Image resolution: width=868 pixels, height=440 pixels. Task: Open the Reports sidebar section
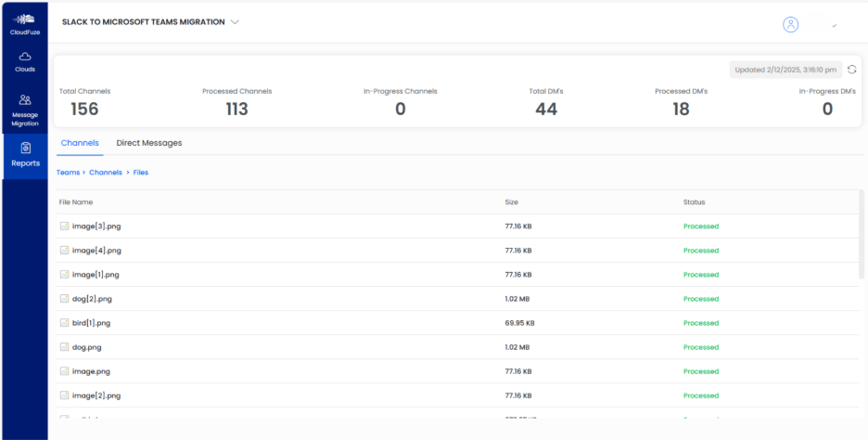tap(25, 156)
